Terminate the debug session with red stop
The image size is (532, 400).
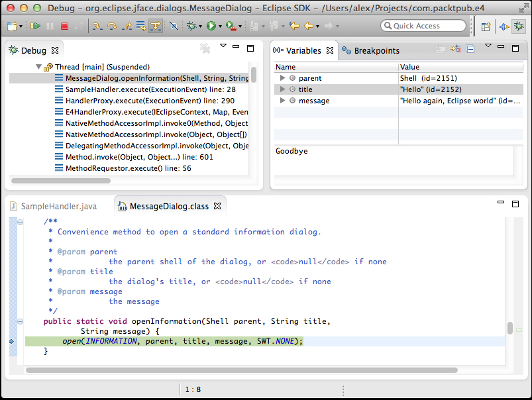point(64,26)
